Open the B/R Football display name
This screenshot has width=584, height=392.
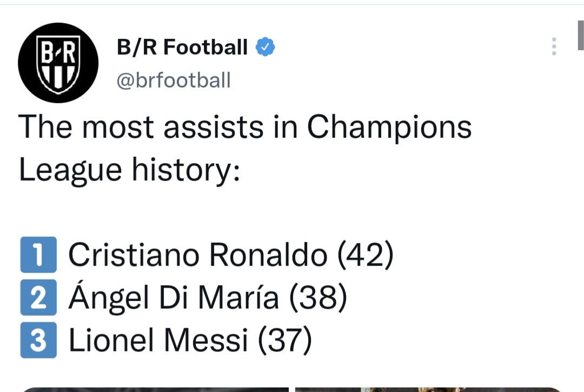pyautogui.click(x=182, y=48)
